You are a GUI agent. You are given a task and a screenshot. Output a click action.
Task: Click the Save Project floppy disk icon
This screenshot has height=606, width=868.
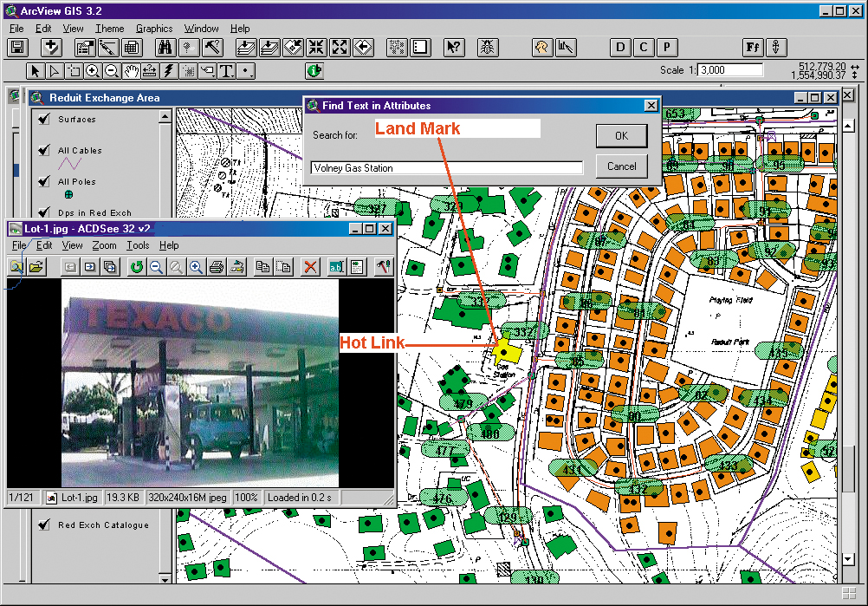[x=17, y=48]
